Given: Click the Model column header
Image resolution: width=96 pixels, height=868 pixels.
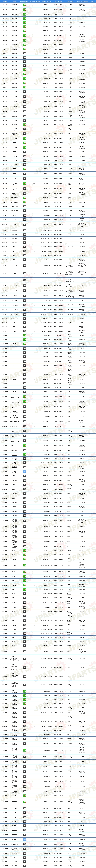Looking at the screenshot, I should point(14,1).
